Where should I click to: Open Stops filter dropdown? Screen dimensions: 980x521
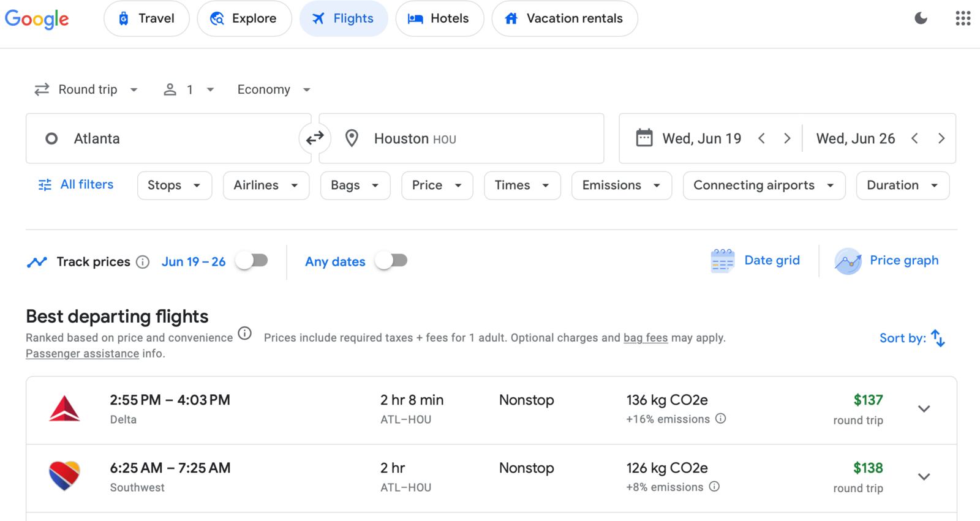[175, 186]
